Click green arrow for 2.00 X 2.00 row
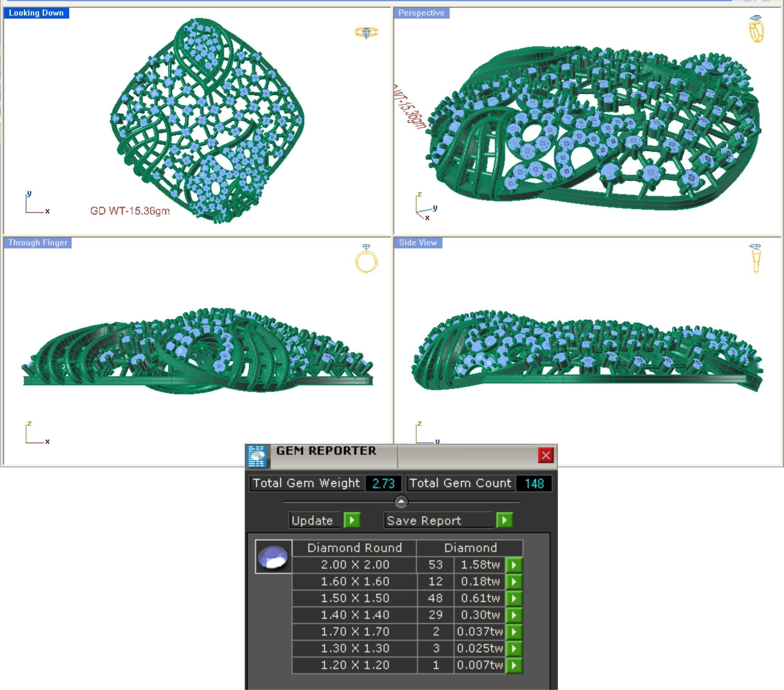Viewport: 784px width, 690px height. click(x=514, y=565)
